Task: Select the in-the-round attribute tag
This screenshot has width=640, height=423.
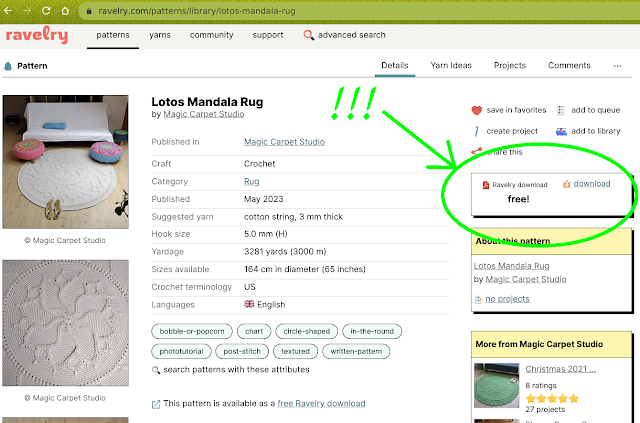Action: pyautogui.click(x=372, y=331)
